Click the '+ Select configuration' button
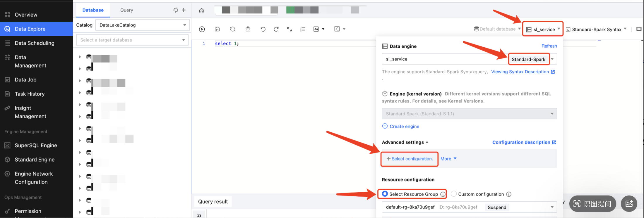This screenshot has height=218, width=644. click(x=410, y=159)
